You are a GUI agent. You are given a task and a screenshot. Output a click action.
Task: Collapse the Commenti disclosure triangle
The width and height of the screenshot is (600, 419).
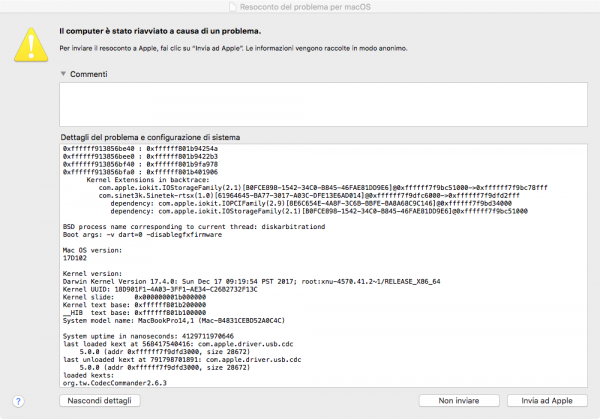[x=63, y=73]
